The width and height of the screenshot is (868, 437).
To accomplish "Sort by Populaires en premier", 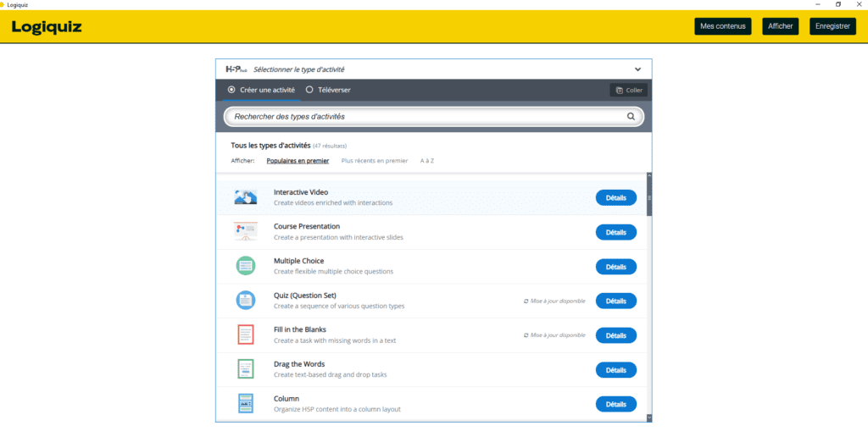I will pyautogui.click(x=298, y=160).
